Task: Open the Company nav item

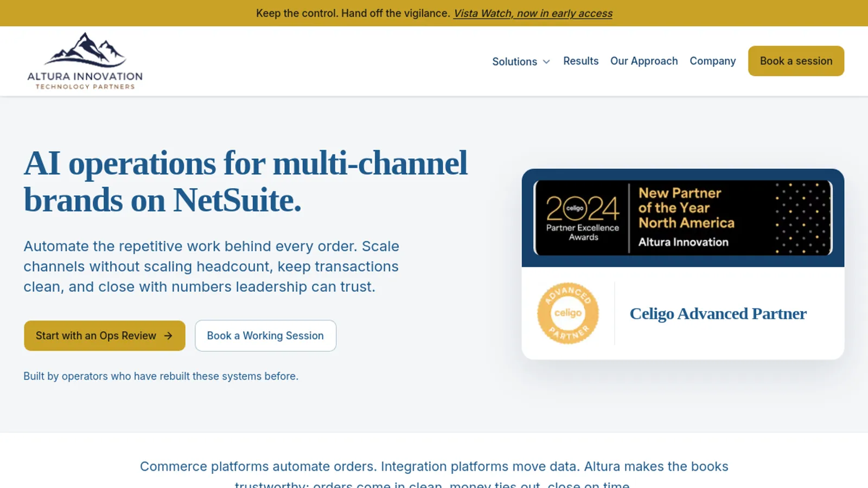Action: 712,61
